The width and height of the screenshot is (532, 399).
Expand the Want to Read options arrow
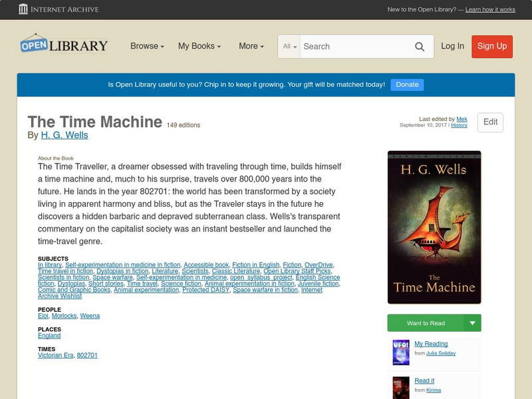point(472,323)
